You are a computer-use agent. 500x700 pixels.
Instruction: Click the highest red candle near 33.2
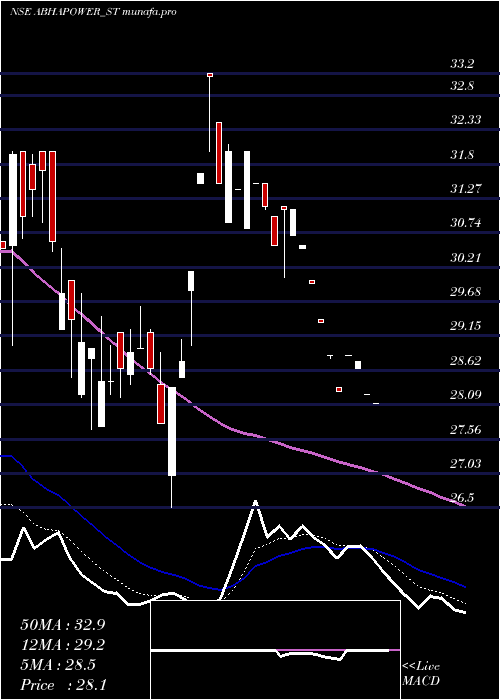click(210, 75)
